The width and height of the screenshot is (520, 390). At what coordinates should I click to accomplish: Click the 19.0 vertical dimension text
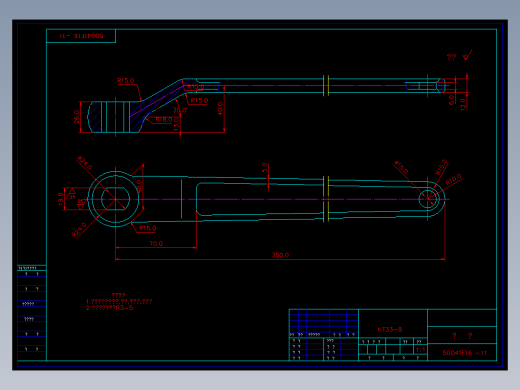[61, 199]
